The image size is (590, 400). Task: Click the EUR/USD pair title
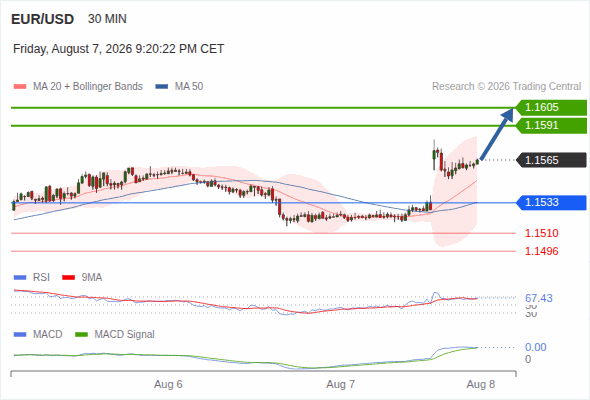coord(43,19)
